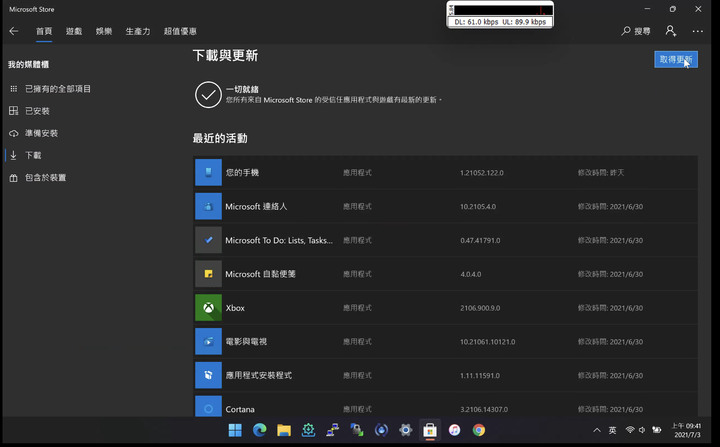Viewport: 720px width, 447px height.
Task: Click the Microsoft 自黏便箋 app icon
Action: 208,274
